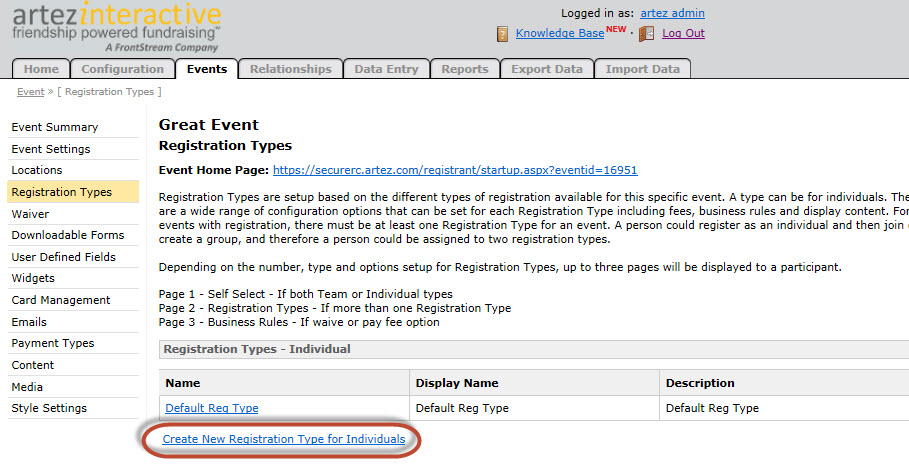Select Content in the sidebar
The image size is (909, 467).
pos(73,365)
